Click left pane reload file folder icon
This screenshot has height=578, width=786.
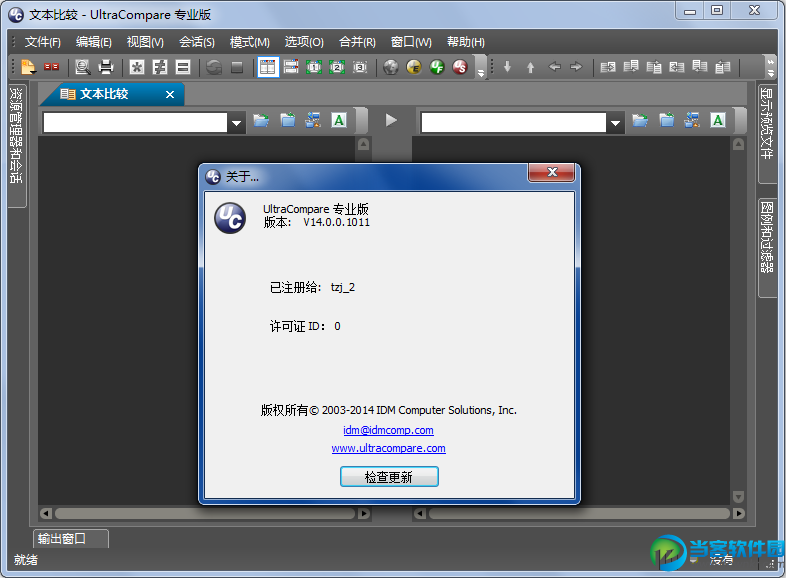click(288, 120)
